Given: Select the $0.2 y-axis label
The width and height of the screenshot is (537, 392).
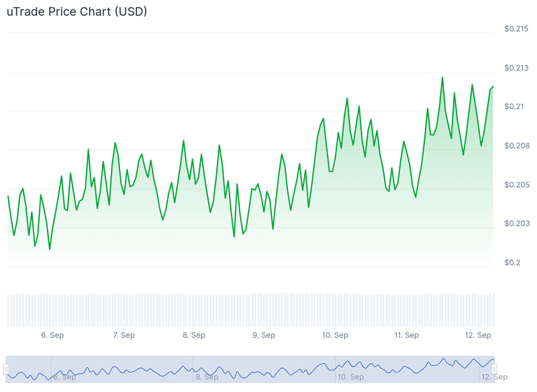Looking at the screenshot, I should pos(512,262).
